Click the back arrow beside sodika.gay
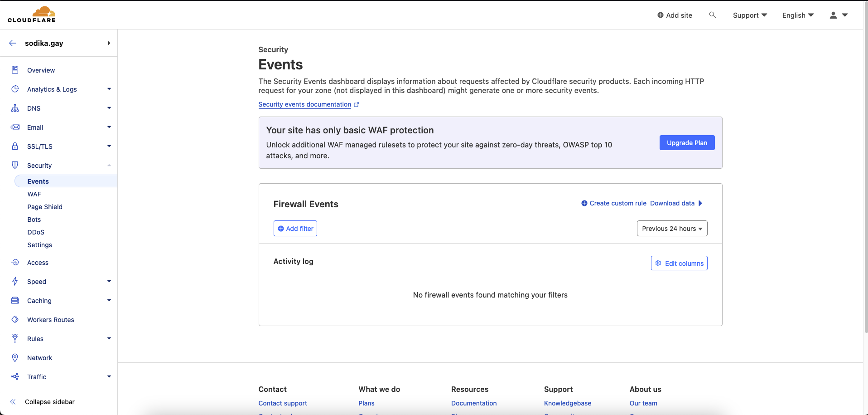 (x=13, y=43)
